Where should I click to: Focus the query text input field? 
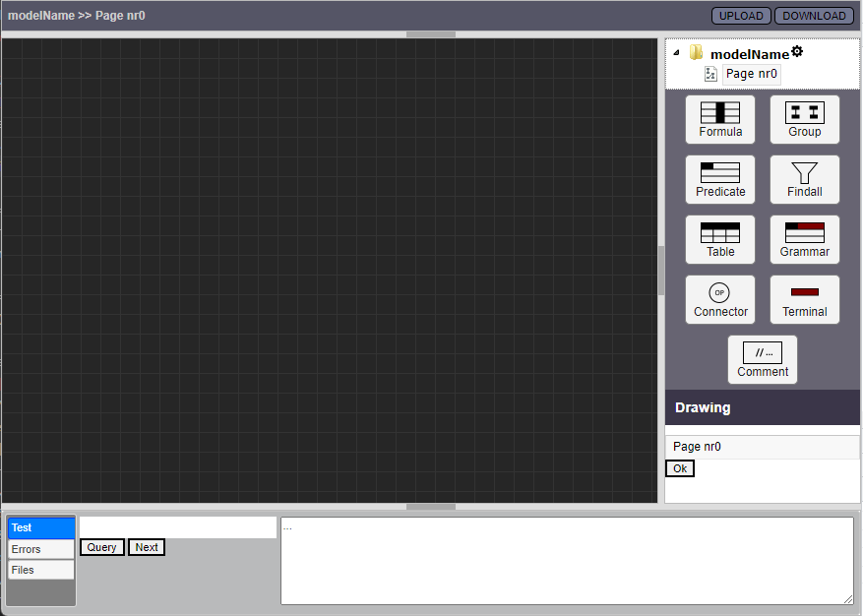point(178,527)
